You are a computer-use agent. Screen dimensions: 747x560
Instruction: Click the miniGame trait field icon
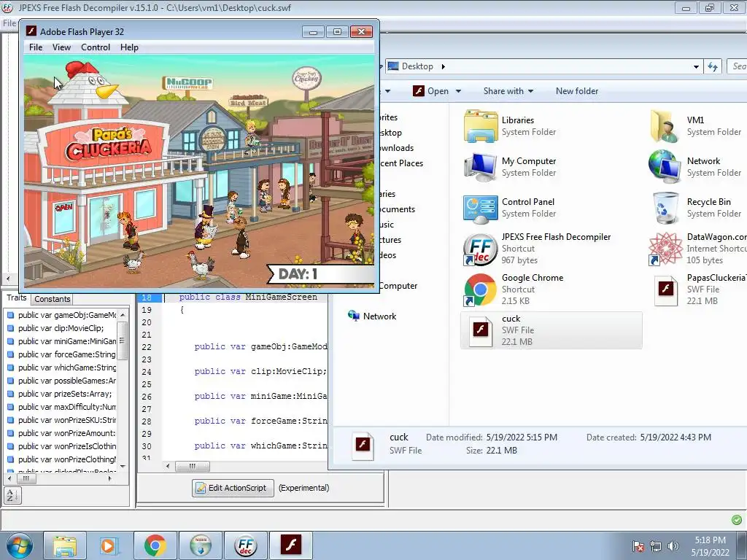(x=10, y=341)
